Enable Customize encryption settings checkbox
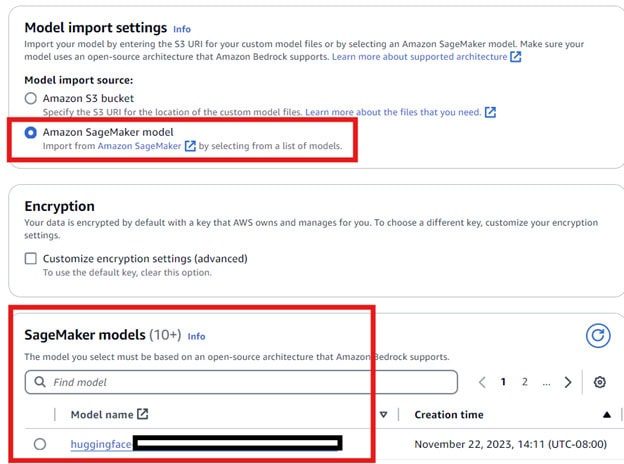The height and width of the screenshot is (464, 624). pos(31,258)
